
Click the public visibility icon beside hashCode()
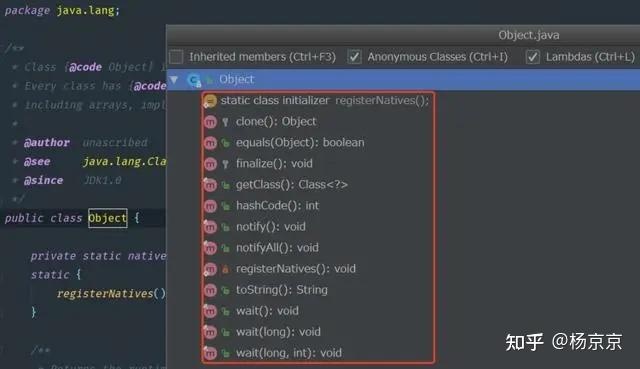pyautogui.click(x=225, y=206)
